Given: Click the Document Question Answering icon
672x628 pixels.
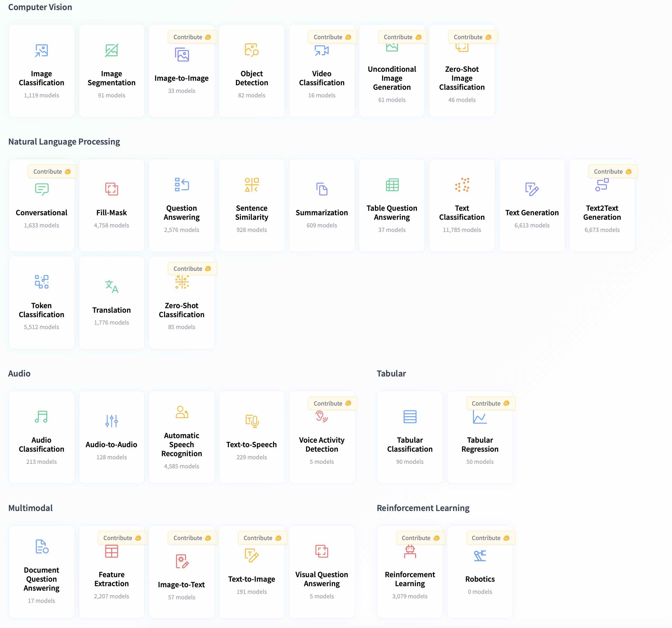Looking at the screenshot, I should (42, 546).
